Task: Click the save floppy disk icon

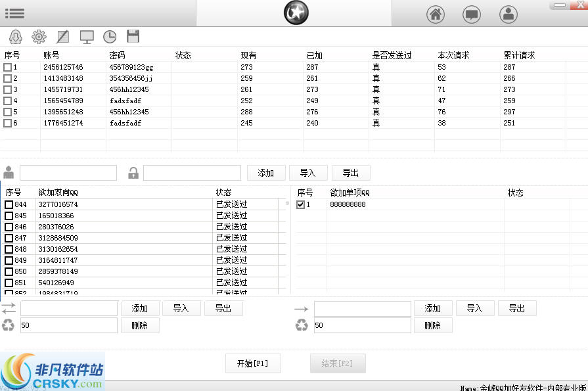Action: click(132, 36)
